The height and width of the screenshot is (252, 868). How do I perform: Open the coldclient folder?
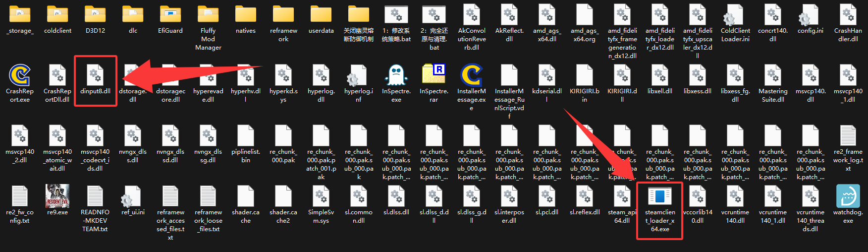[x=57, y=15]
